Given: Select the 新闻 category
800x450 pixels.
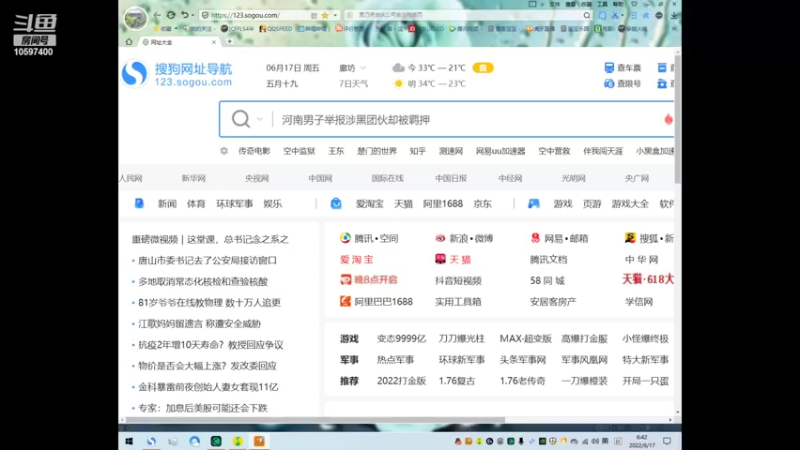Looking at the screenshot, I should click(167, 204).
